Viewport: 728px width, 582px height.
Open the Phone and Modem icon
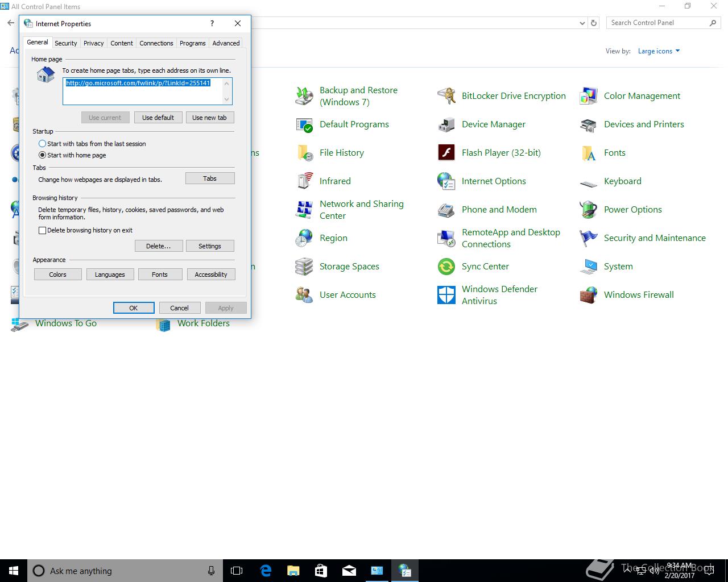[x=446, y=210]
